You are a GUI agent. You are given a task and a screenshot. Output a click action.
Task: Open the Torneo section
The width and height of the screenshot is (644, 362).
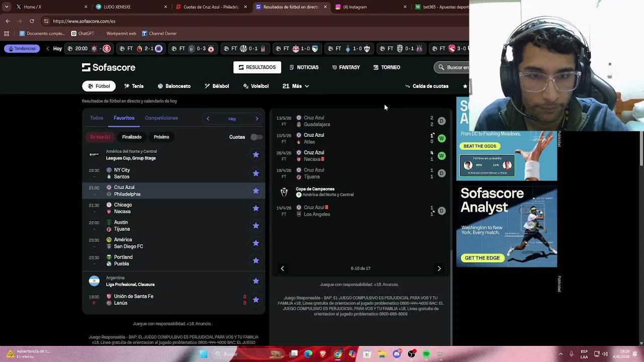[x=386, y=67]
